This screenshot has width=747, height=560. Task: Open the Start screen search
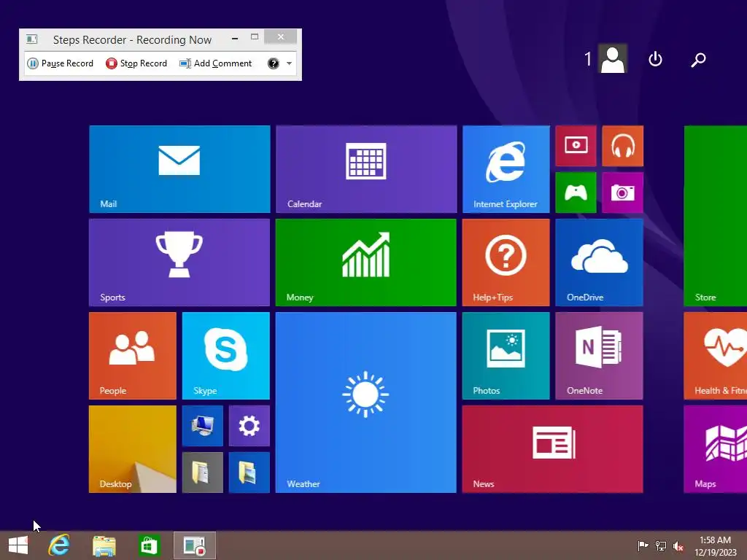pos(698,60)
